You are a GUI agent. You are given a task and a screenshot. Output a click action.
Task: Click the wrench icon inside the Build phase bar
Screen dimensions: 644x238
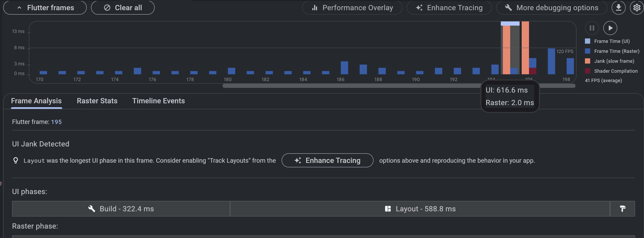[92, 209]
